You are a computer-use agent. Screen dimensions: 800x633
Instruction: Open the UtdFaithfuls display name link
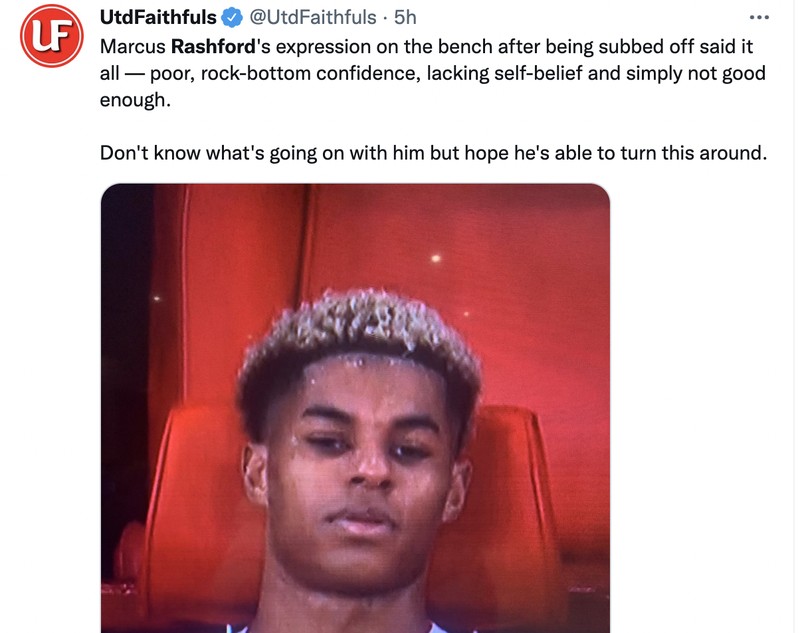point(158,18)
